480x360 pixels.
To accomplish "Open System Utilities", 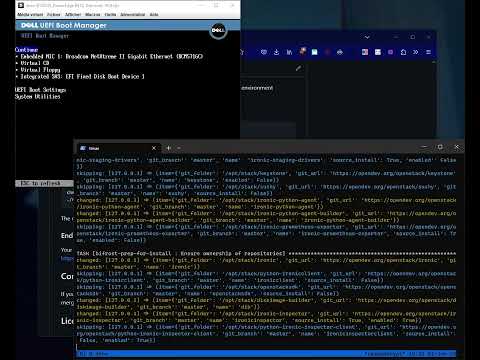I will (37, 96).
